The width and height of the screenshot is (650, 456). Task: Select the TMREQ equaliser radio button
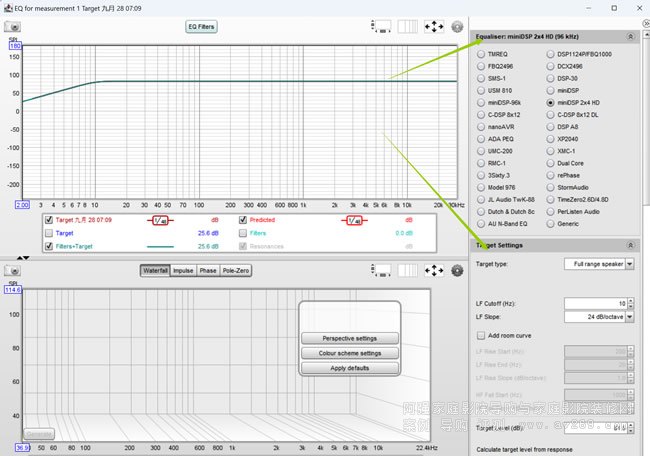481,53
